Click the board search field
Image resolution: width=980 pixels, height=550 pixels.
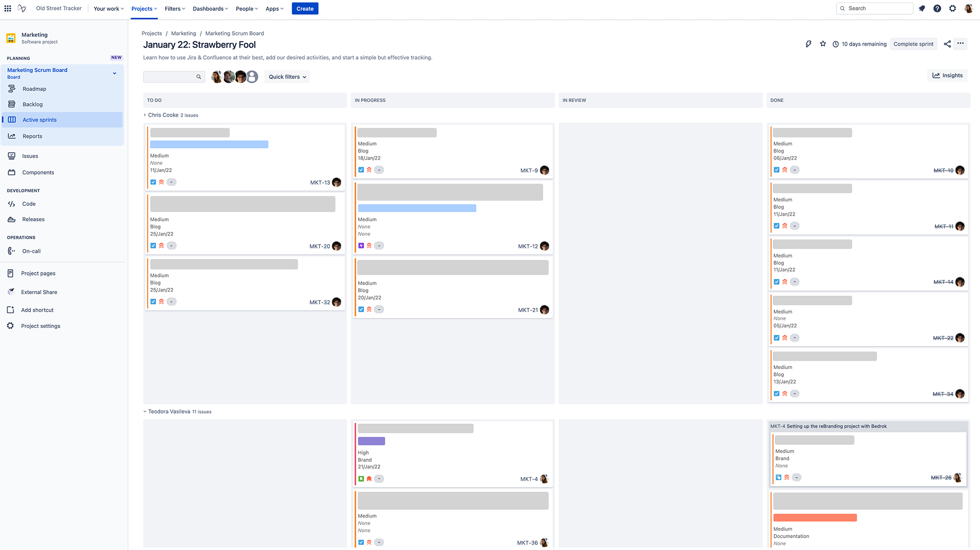(174, 77)
